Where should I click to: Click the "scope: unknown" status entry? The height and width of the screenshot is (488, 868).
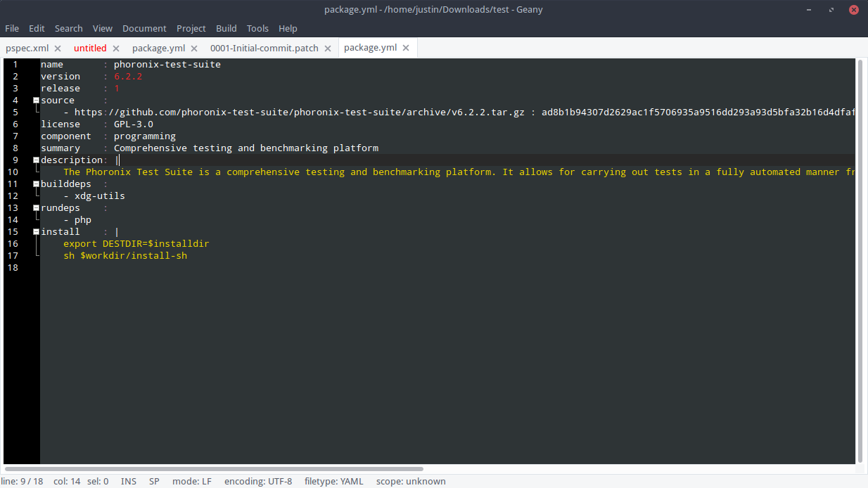click(x=411, y=482)
